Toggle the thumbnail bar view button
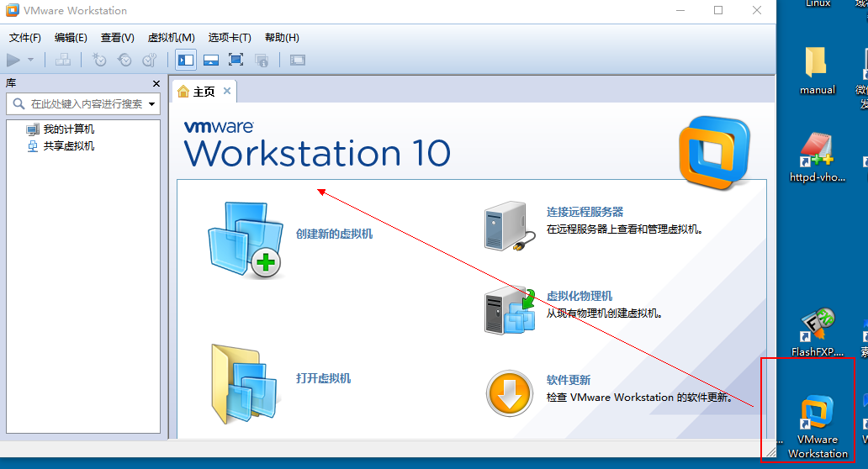The image size is (868, 469). (x=211, y=60)
